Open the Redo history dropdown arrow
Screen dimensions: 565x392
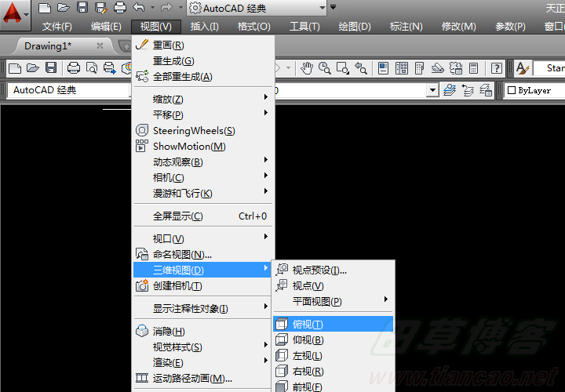click(180, 8)
